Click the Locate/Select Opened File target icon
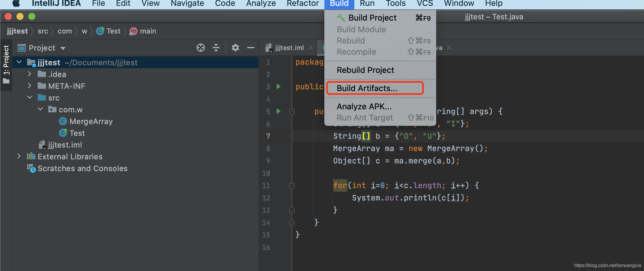644x271 pixels. point(201,48)
